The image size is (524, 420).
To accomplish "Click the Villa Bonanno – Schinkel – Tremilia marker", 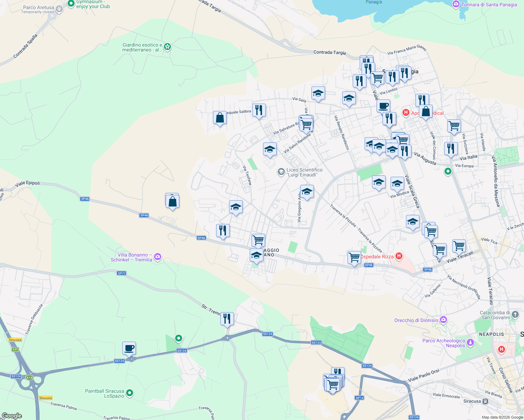I will click(158, 257).
